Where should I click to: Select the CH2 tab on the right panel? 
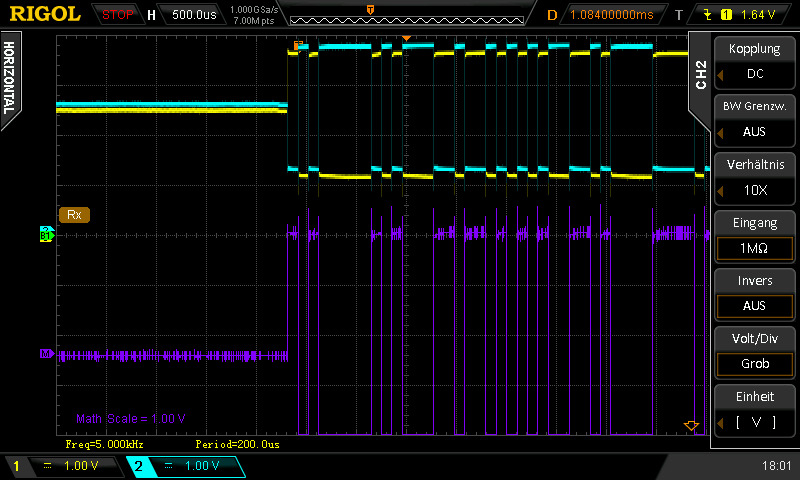[x=700, y=73]
